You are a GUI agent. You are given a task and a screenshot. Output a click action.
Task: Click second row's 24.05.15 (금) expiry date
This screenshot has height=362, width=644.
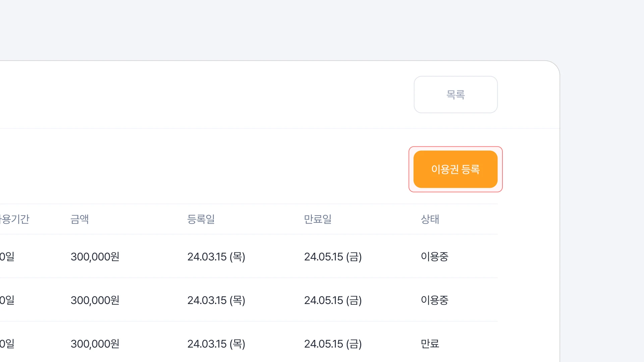click(x=333, y=300)
